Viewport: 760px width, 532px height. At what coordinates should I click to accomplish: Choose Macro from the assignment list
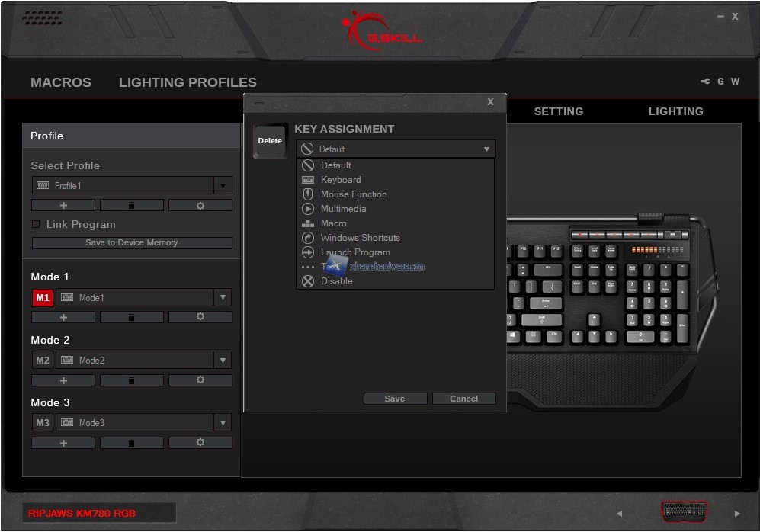[x=333, y=223]
